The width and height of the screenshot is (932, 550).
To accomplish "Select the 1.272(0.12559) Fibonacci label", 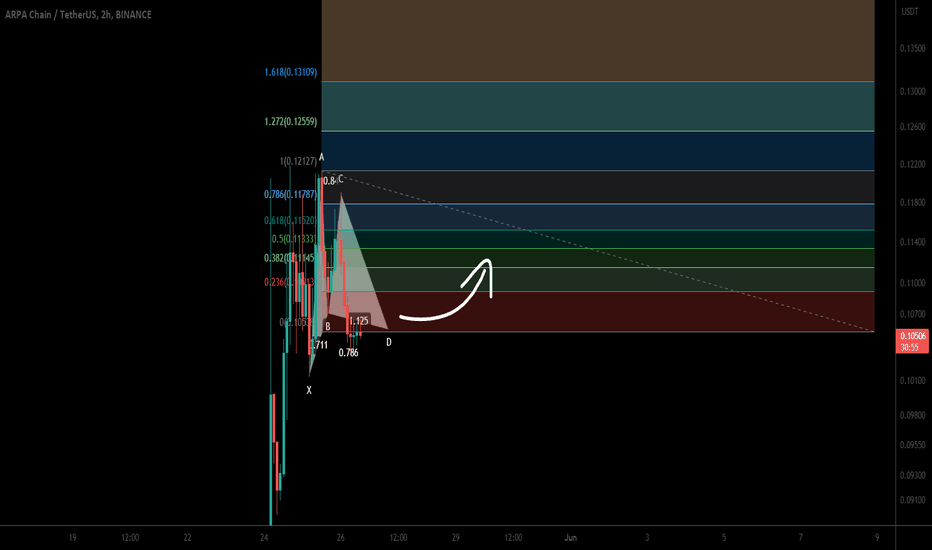I will click(291, 121).
